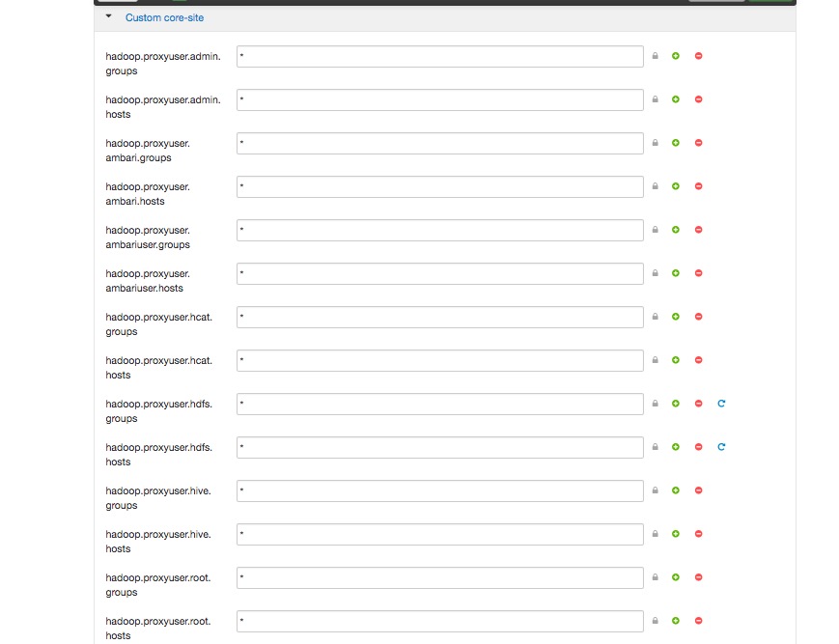Remove the hadoop.proxyuser.root.hosts property
The image size is (839, 644).
(698, 621)
